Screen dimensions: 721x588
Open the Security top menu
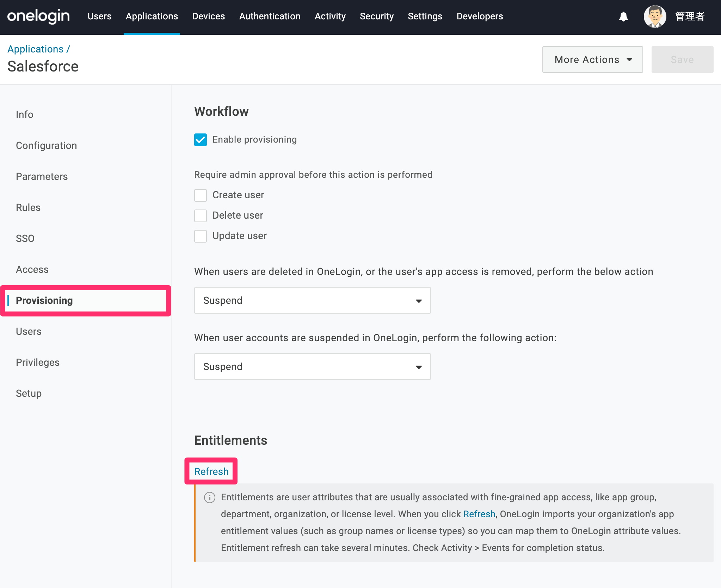pyautogui.click(x=377, y=16)
